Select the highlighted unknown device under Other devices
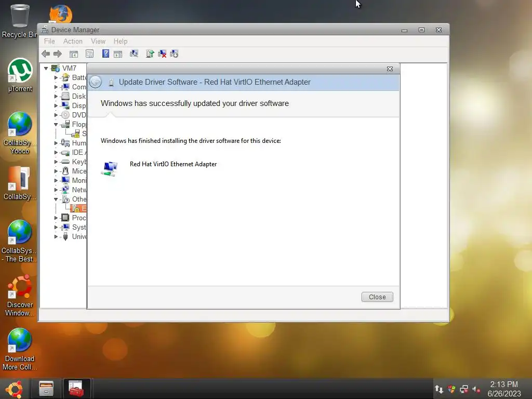The image size is (532, 399). point(78,208)
